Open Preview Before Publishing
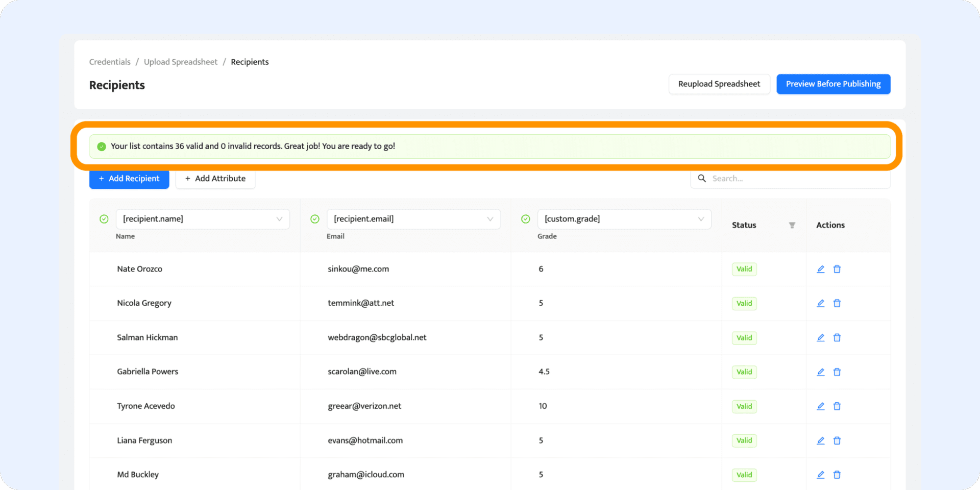The height and width of the screenshot is (490, 980). tap(833, 84)
